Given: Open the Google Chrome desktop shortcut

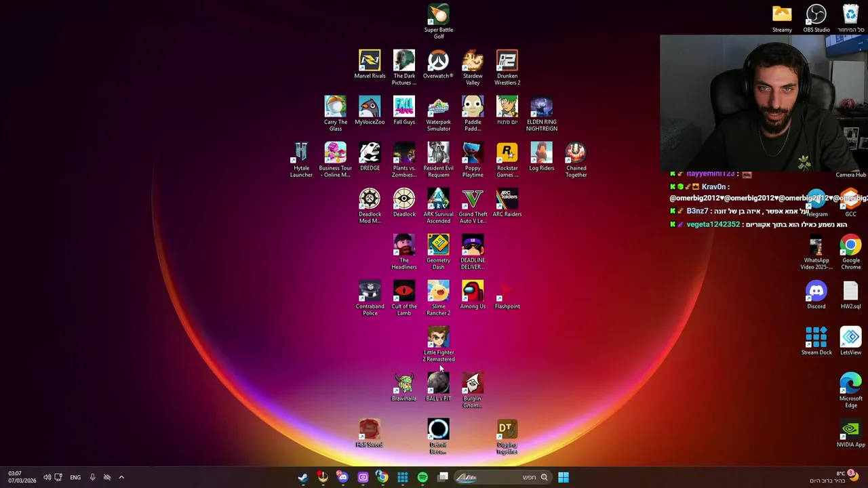Looking at the screenshot, I should point(850,252).
